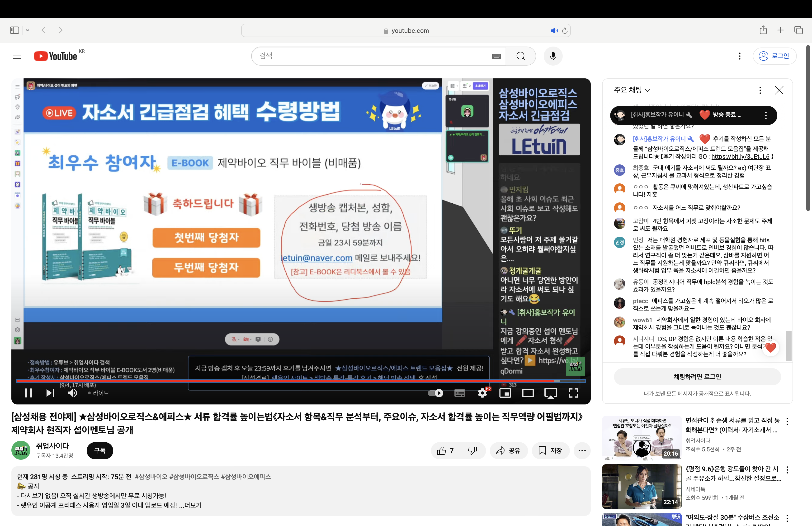This screenshot has width=812, height=526.
Task: Reload the page in Safari
Action: tap(565, 30)
